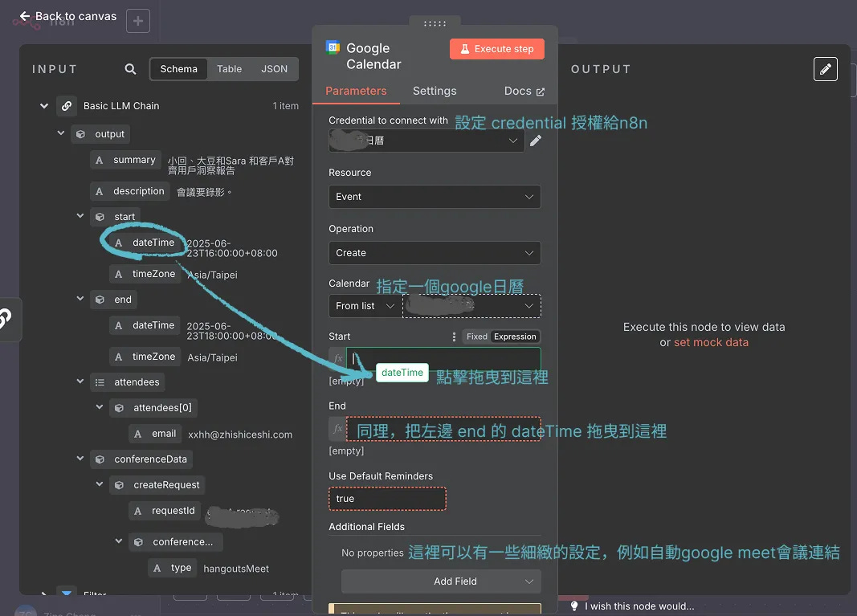This screenshot has height=616, width=857.
Task: Grab the node panel drag handle dots
Action: tap(435, 23)
